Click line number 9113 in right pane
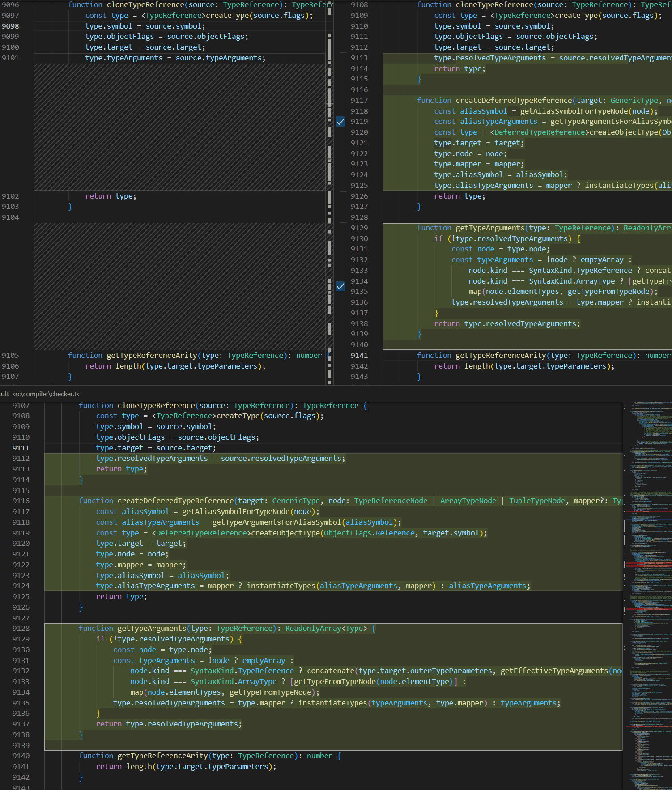The height and width of the screenshot is (790, 672). point(359,58)
